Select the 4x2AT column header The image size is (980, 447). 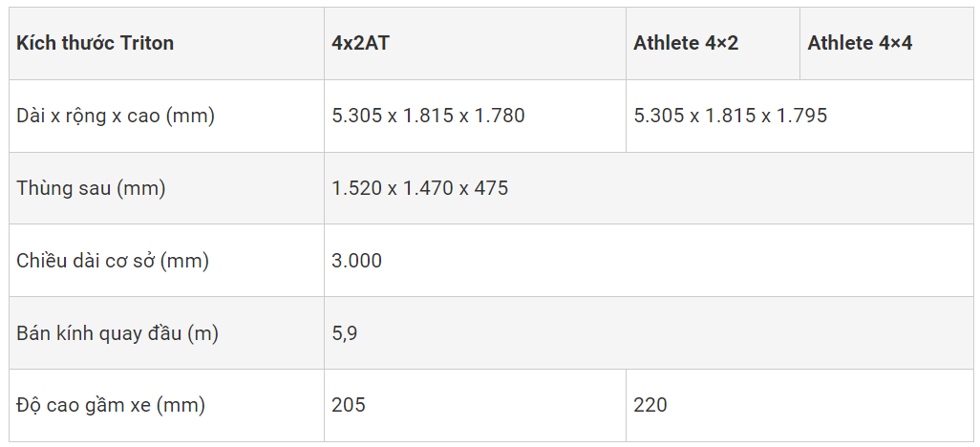tap(360, 43)
